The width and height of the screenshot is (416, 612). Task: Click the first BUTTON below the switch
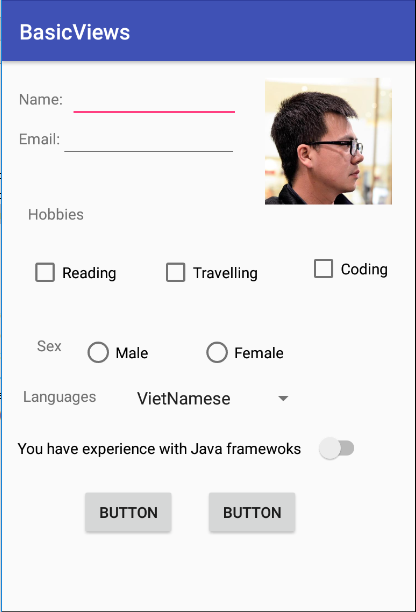click(128, 512)
